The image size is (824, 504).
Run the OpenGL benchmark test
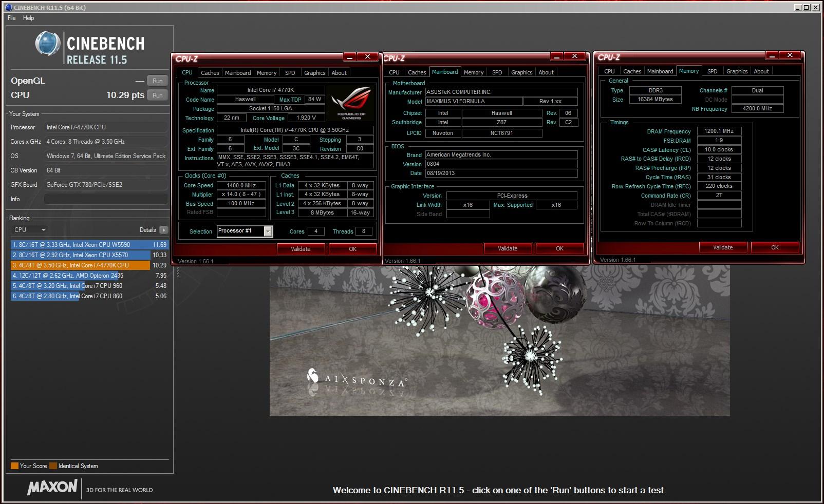click(x=157, y=81)
